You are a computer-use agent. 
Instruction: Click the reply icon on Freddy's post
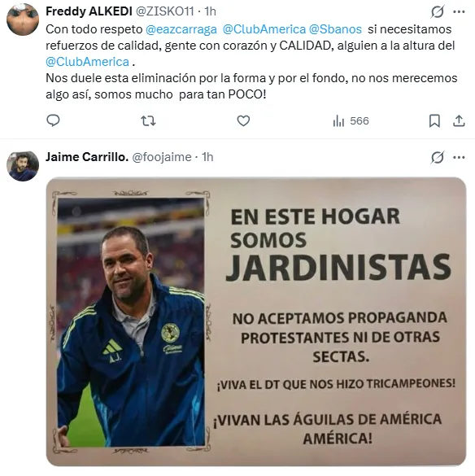tap(53, 120)
